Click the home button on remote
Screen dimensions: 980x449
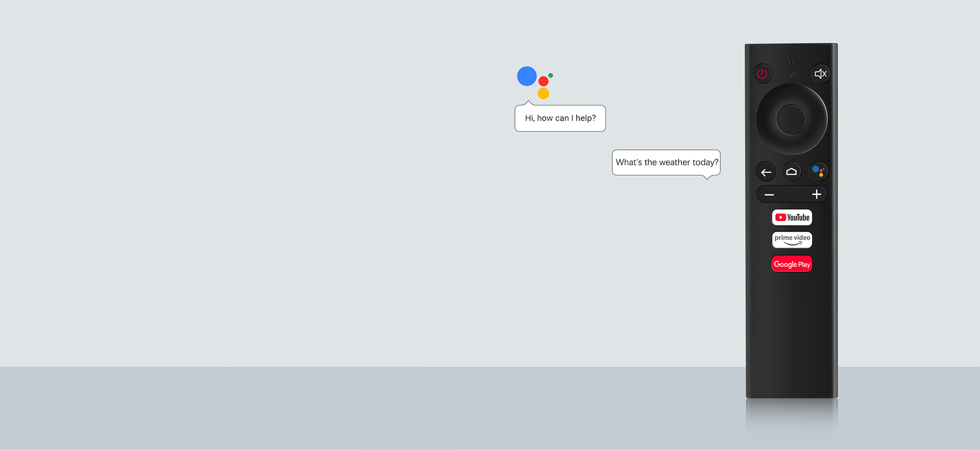792,171
